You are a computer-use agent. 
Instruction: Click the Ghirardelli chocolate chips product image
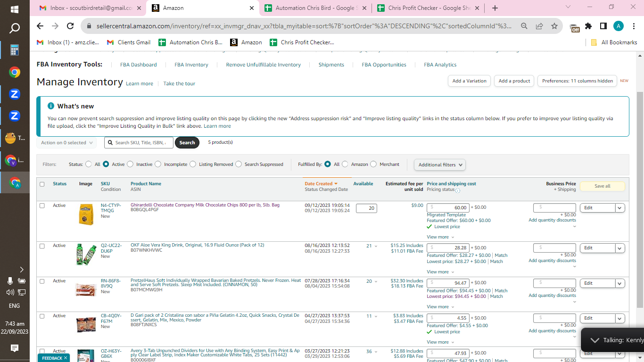(86, 214)
